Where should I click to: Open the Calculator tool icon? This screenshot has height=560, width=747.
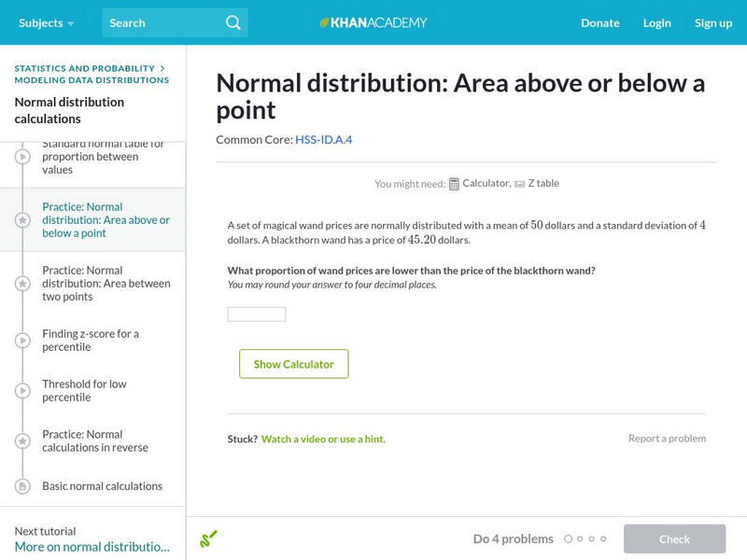click(455, 184)
